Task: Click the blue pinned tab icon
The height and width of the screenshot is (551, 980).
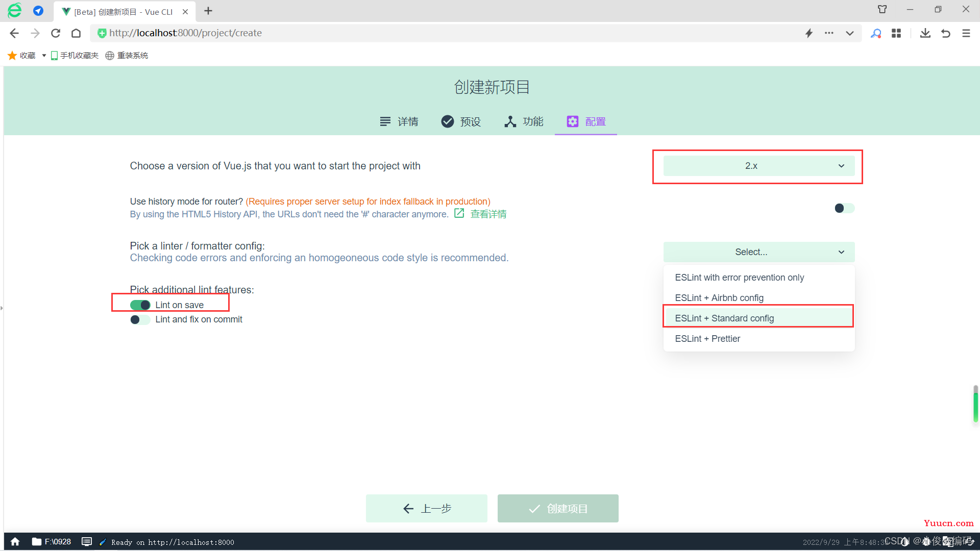Action: click(x=38, y=11)
